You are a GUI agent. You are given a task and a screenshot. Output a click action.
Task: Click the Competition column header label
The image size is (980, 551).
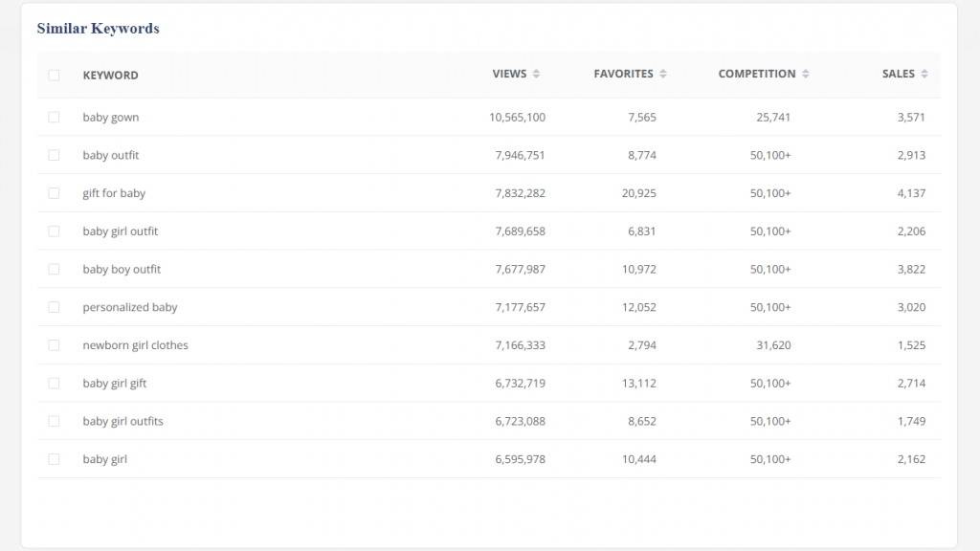(x=756, y=75)
